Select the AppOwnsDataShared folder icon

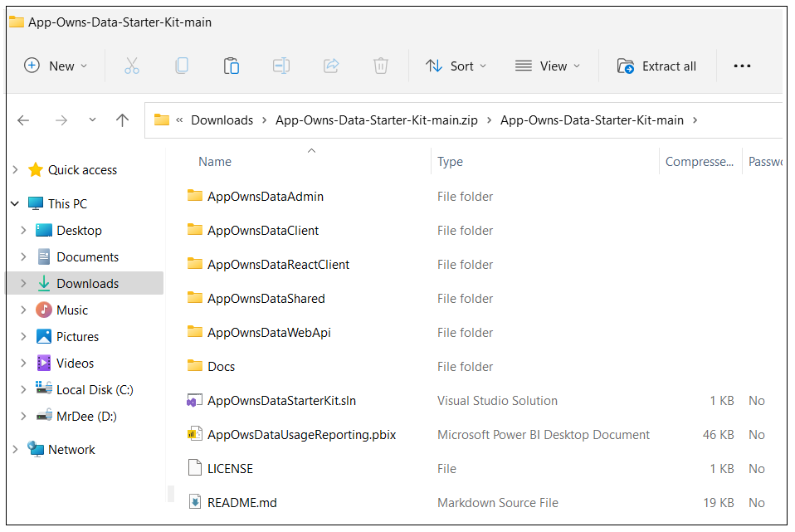pos(195,297)
